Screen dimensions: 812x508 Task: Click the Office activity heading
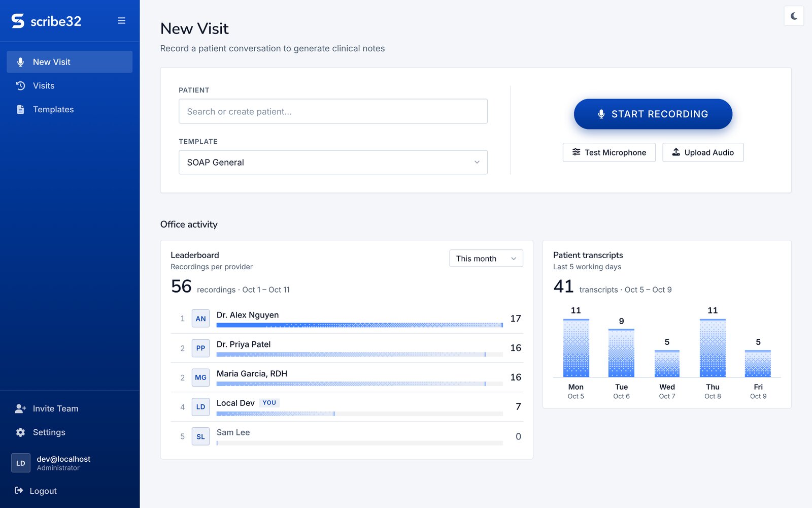click(x=189, y=224)
